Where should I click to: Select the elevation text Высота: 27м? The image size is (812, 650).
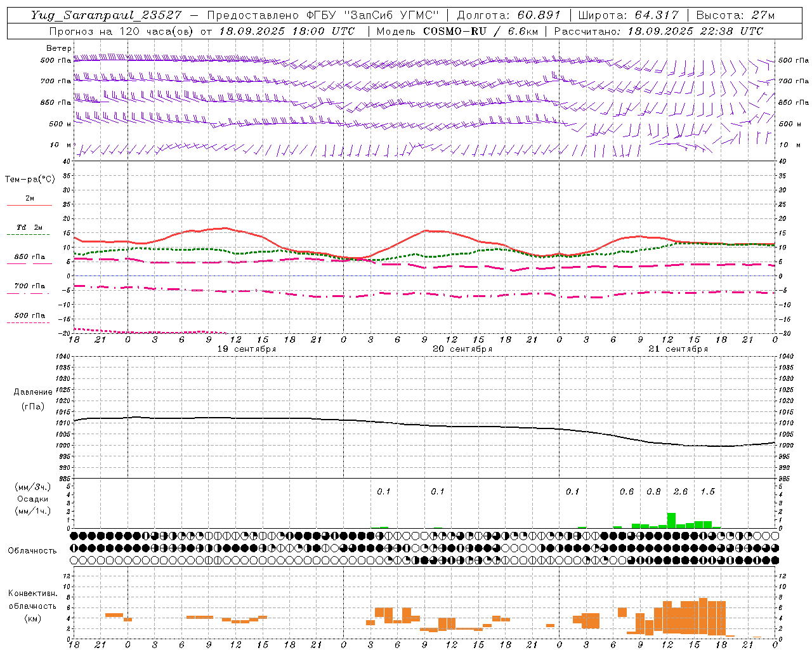(x=735, y=15)
